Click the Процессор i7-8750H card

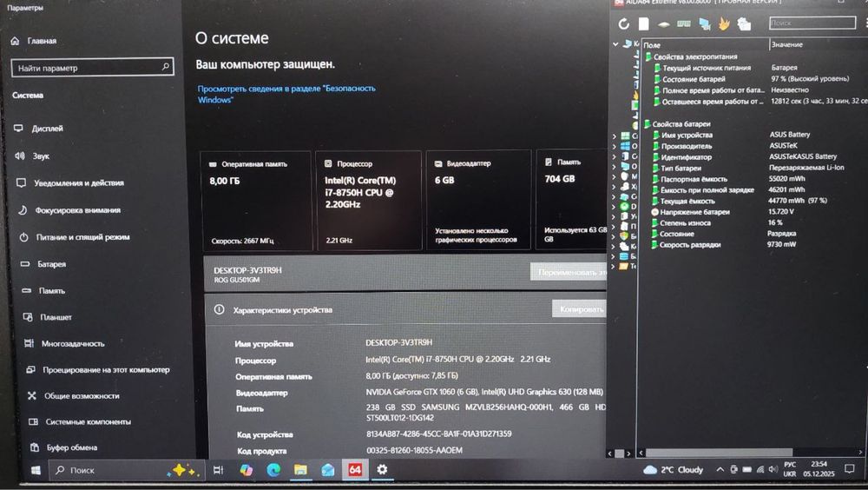point(369,201)
